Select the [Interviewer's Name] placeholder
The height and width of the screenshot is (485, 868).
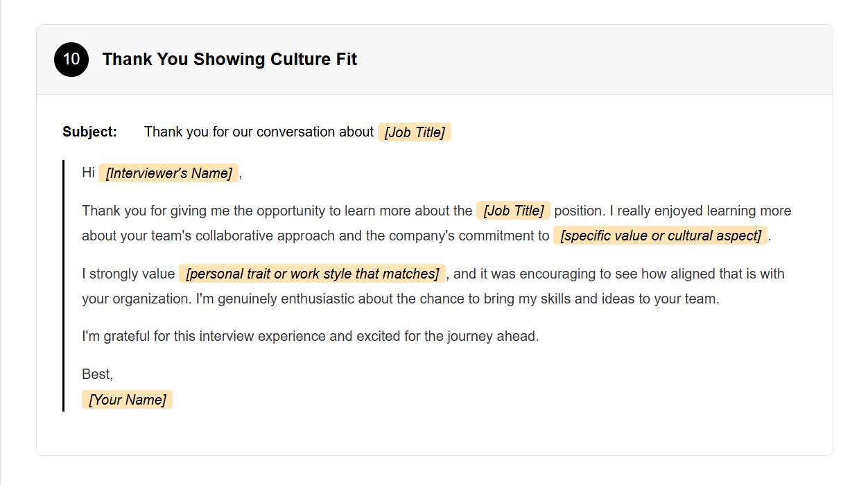click(x=168, y=173)
